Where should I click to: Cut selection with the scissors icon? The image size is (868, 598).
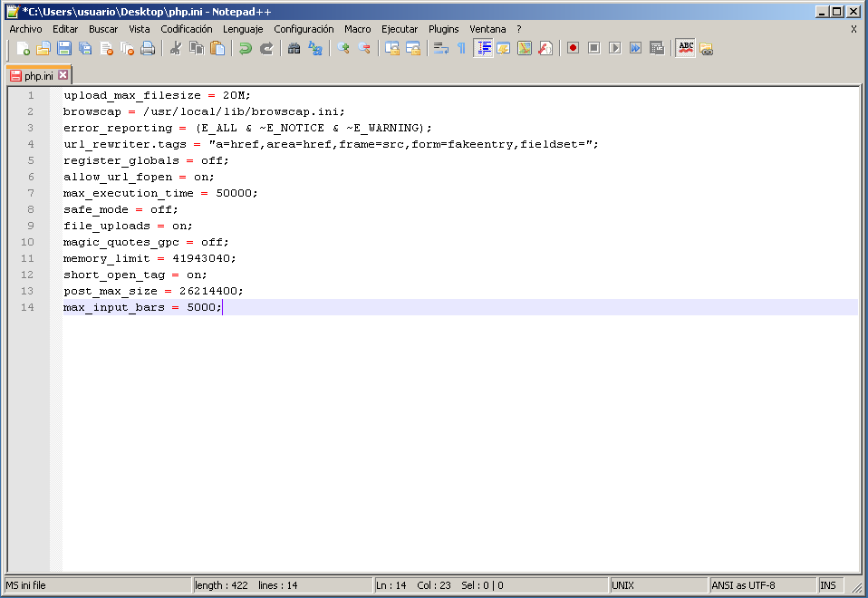tap(176, 48)
